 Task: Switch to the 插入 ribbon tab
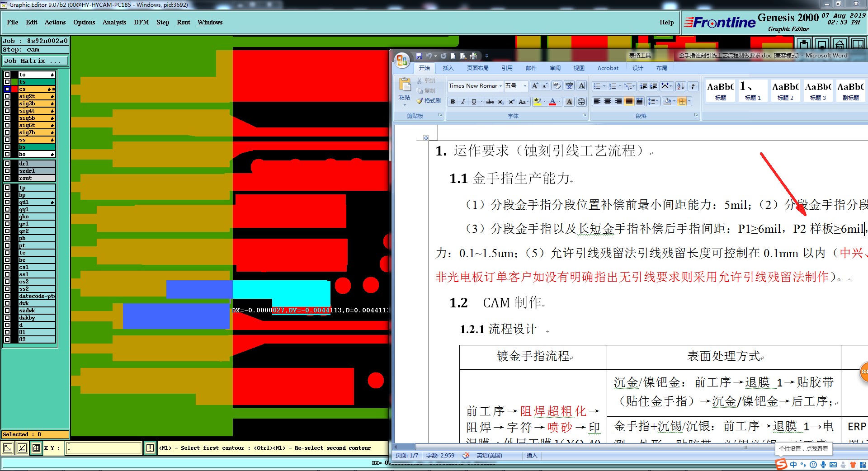(x=448, y=68)
